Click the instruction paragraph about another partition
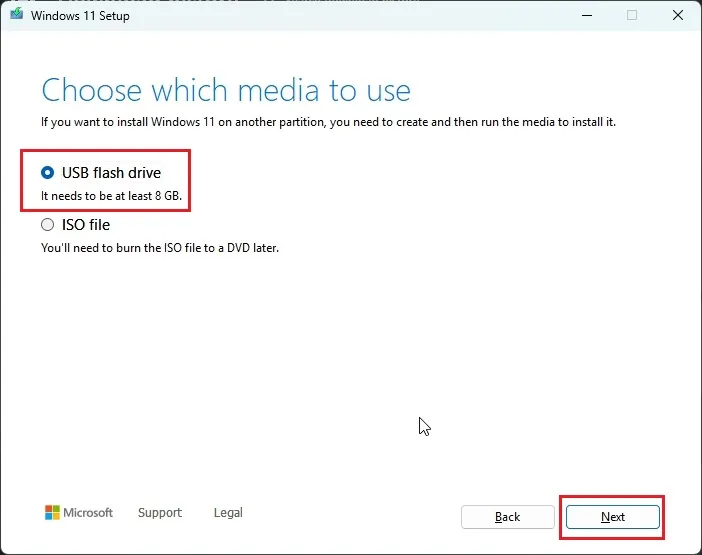This screenshot has height=555, width=702. tap(328, 122)
